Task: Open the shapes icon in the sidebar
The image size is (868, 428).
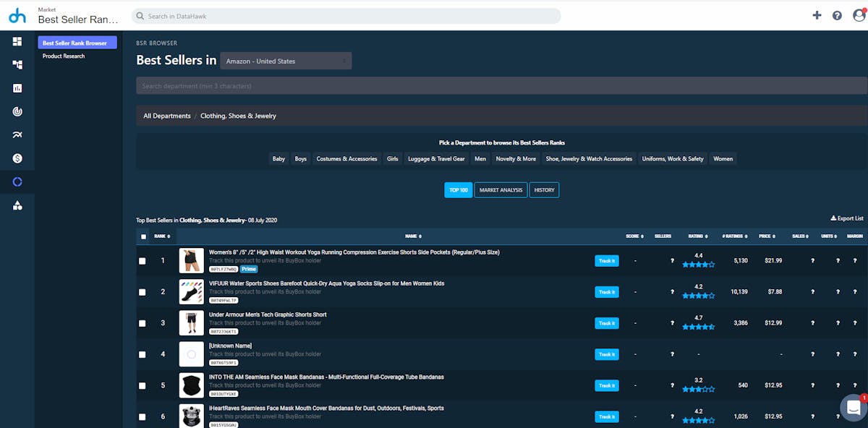Action: click(17, 206)
